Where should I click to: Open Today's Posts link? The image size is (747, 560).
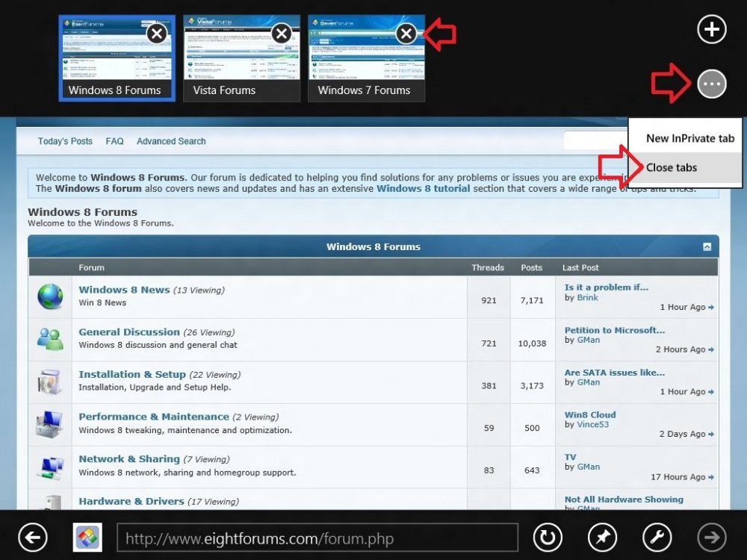[65, 141]
